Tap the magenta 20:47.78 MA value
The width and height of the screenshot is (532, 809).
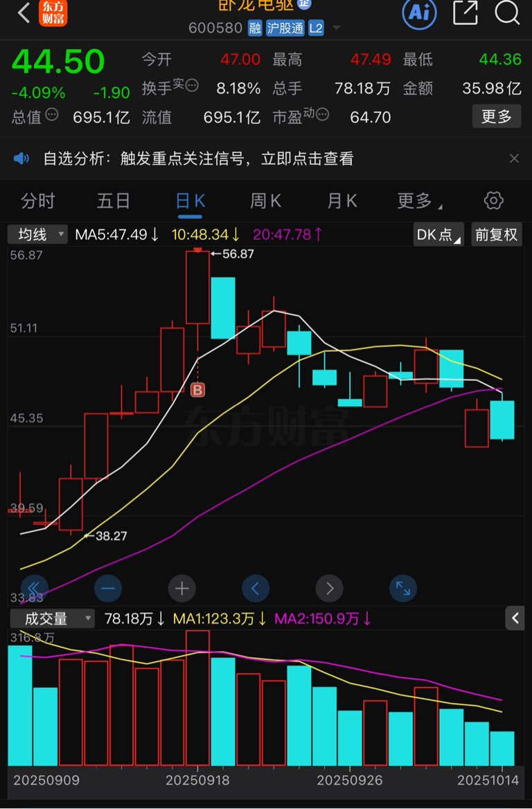pos(287,235)
